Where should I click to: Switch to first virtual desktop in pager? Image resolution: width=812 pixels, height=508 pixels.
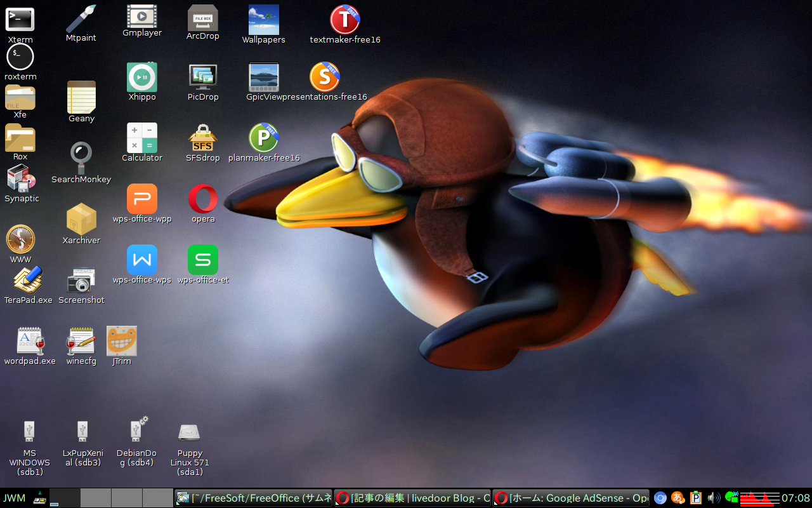(65, 498)
